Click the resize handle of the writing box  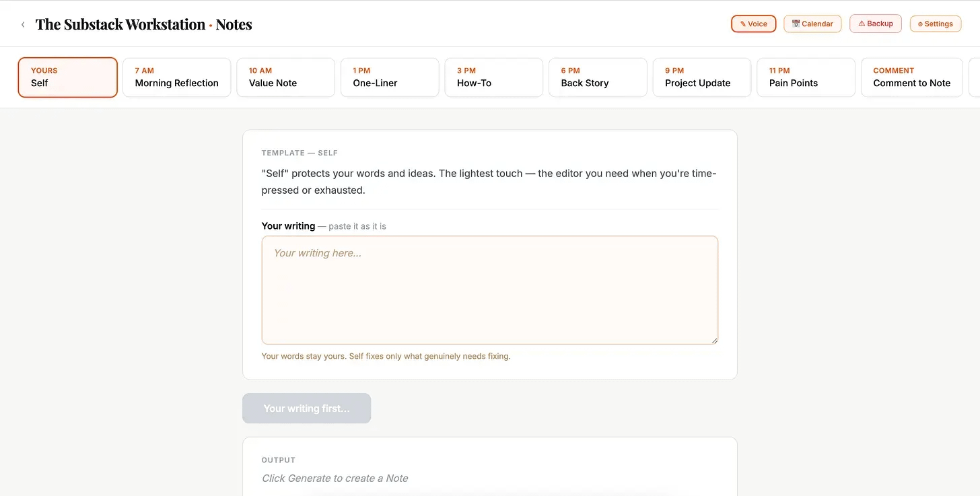[713, 340]
